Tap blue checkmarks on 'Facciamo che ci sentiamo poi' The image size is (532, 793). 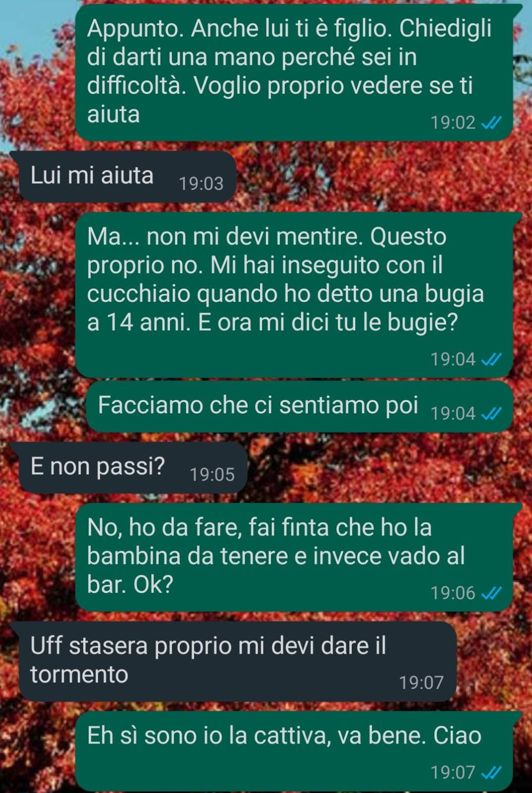coord(491,413)
